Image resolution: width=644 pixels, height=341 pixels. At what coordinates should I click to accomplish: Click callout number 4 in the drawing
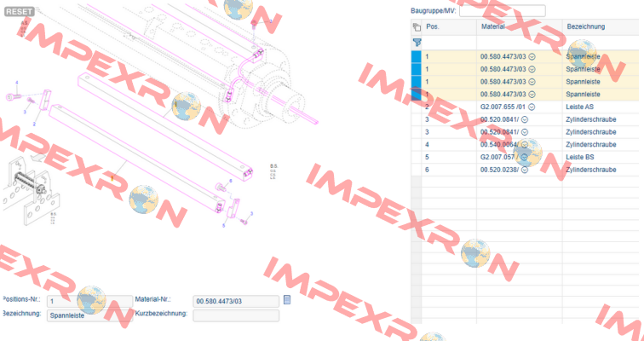[17, 83]
